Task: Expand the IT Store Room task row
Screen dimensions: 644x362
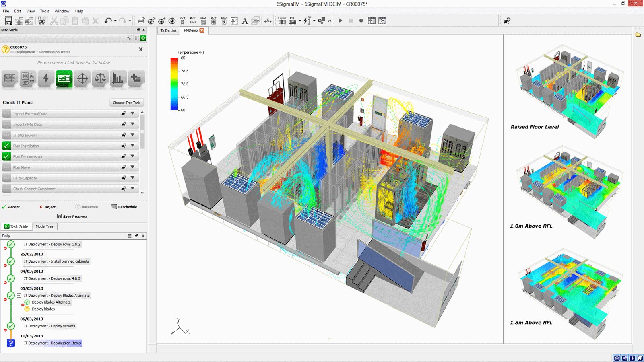Action: (x=132, y=135)
